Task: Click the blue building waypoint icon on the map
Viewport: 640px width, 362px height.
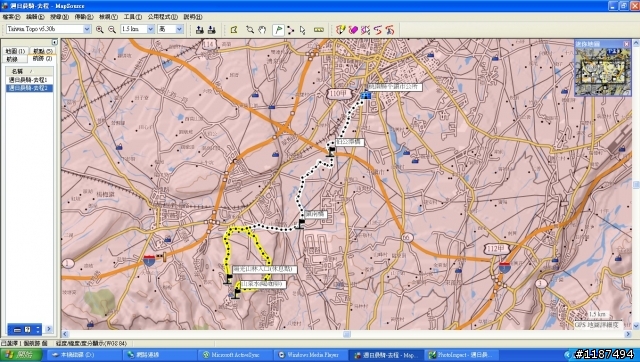Action: point(366,95)
